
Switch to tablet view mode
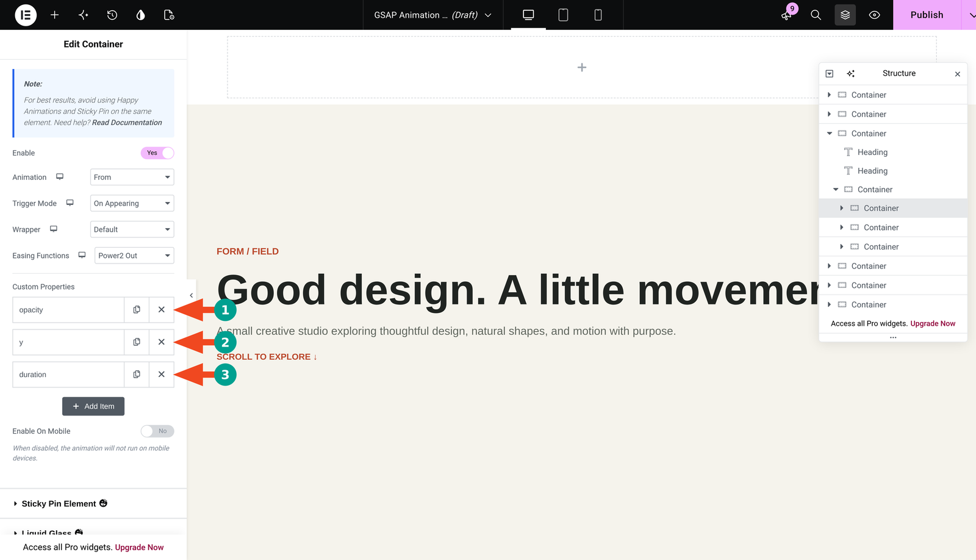coord(563,15)
